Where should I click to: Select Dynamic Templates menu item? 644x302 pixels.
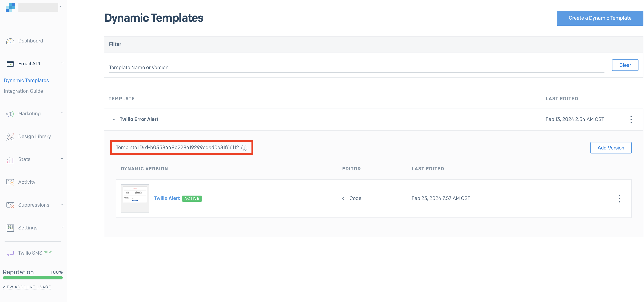(26, 80)
